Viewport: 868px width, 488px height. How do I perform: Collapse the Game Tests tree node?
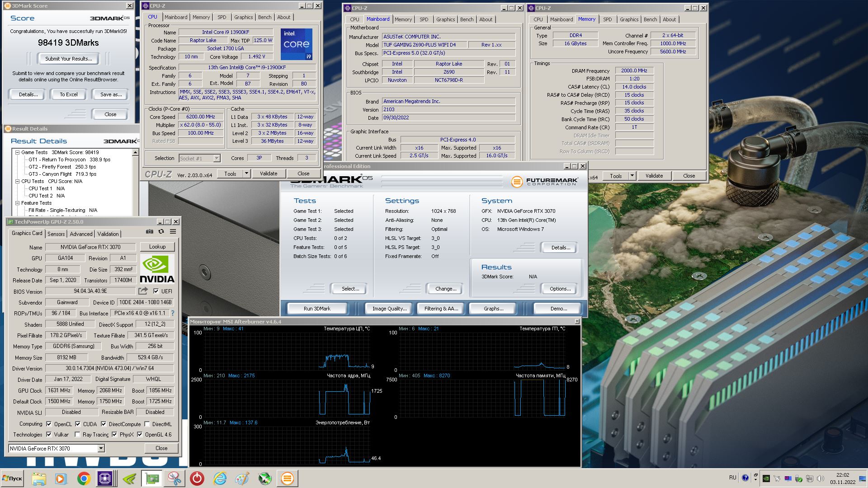(17, 152)
